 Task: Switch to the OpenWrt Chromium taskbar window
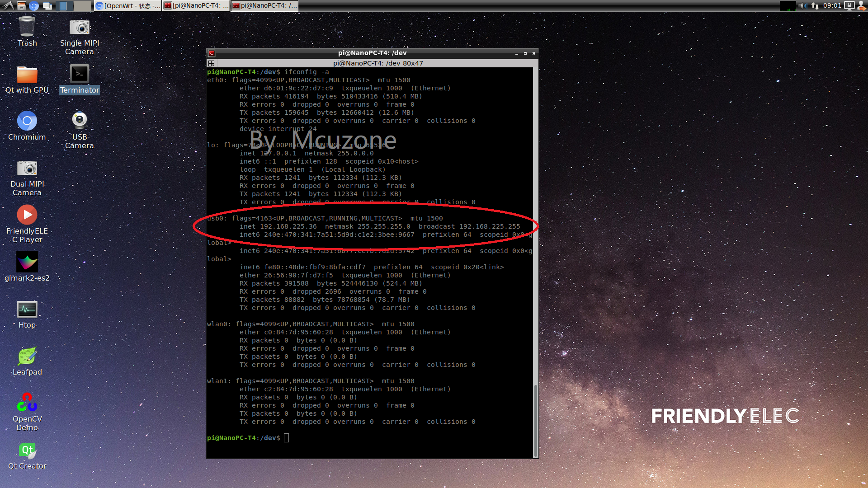pos(128,5)
